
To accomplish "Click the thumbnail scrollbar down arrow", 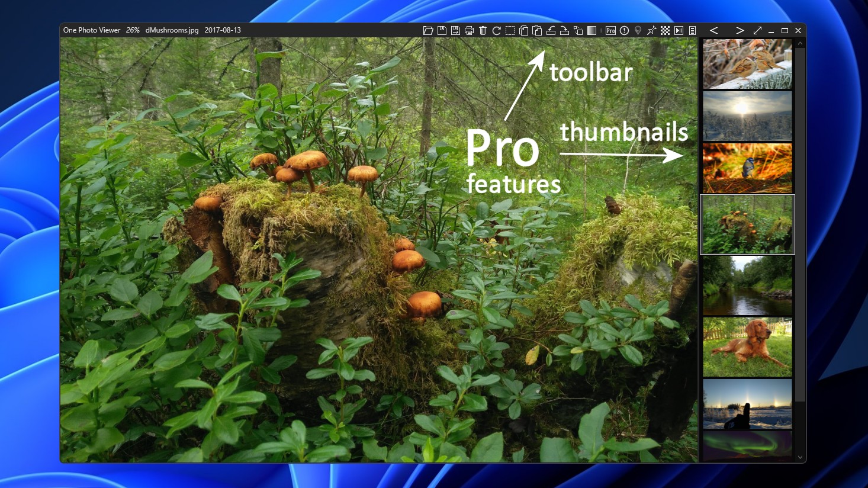I will (801, 457).
